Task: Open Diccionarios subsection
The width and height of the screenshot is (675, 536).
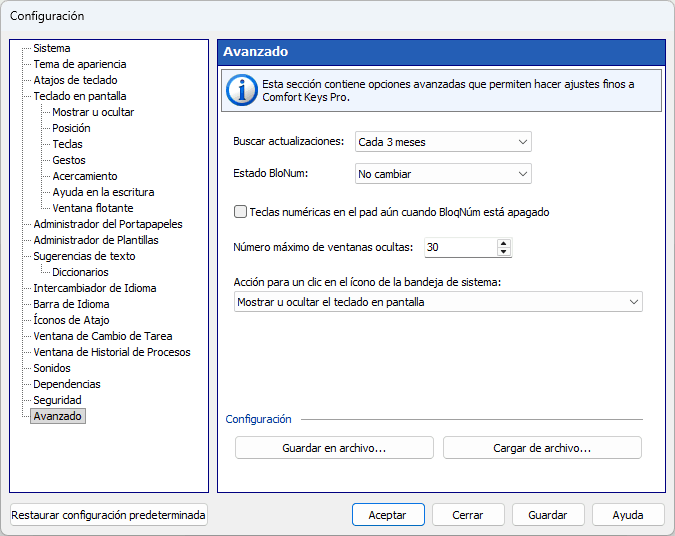Action: click(x=80, y=272)
